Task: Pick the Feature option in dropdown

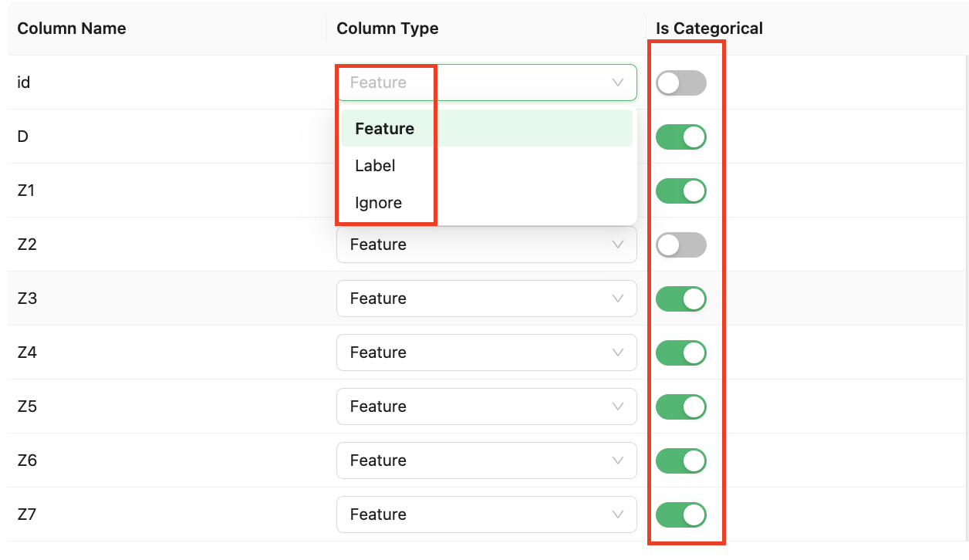Action: pyautogui.click(x=384, y=129)
